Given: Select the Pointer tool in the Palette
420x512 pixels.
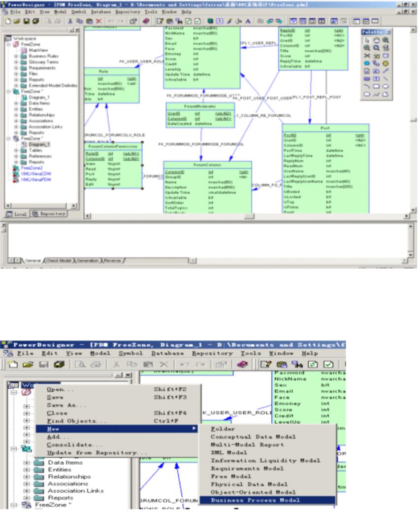Looking at the screenshot, I should point(367,40).
